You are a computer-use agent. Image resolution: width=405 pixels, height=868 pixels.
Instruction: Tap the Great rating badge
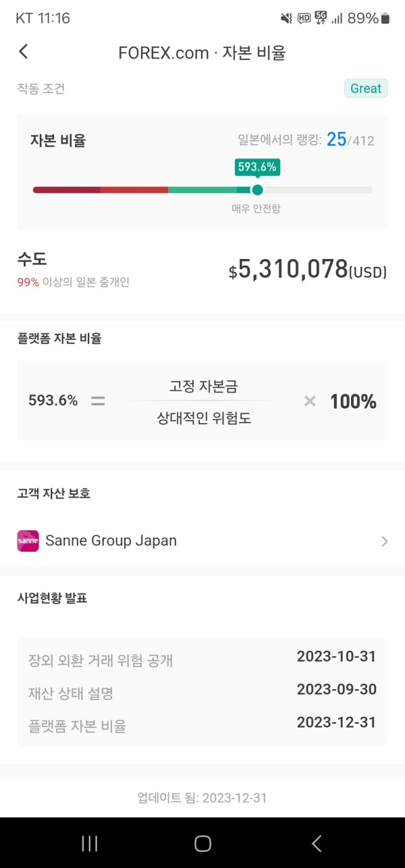point(366,88)
